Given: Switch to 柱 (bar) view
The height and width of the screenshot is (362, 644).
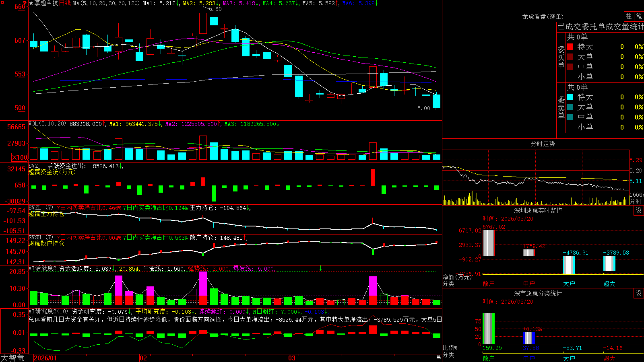Looking at the screenshot, I should pos(629,16).
